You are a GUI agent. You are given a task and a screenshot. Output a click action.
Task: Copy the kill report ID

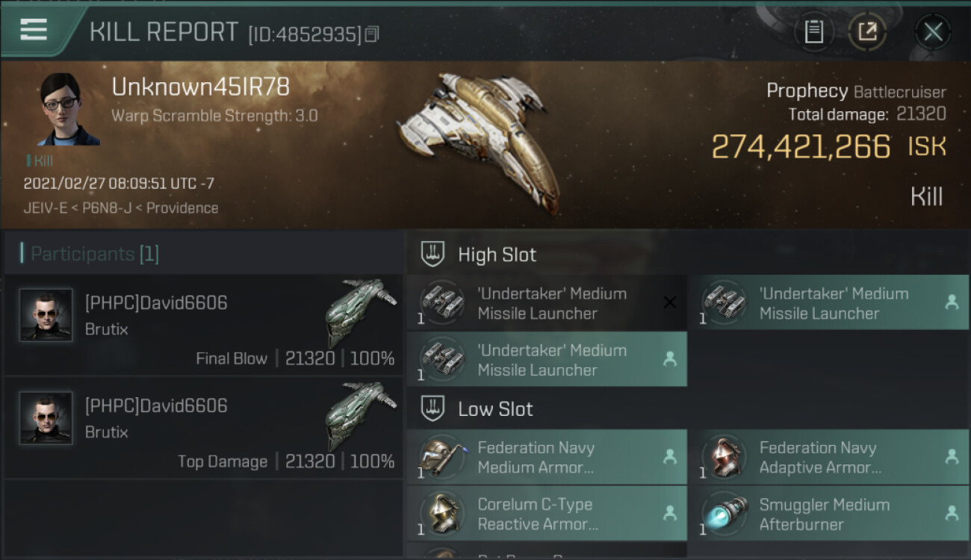(x=372, y=34)
